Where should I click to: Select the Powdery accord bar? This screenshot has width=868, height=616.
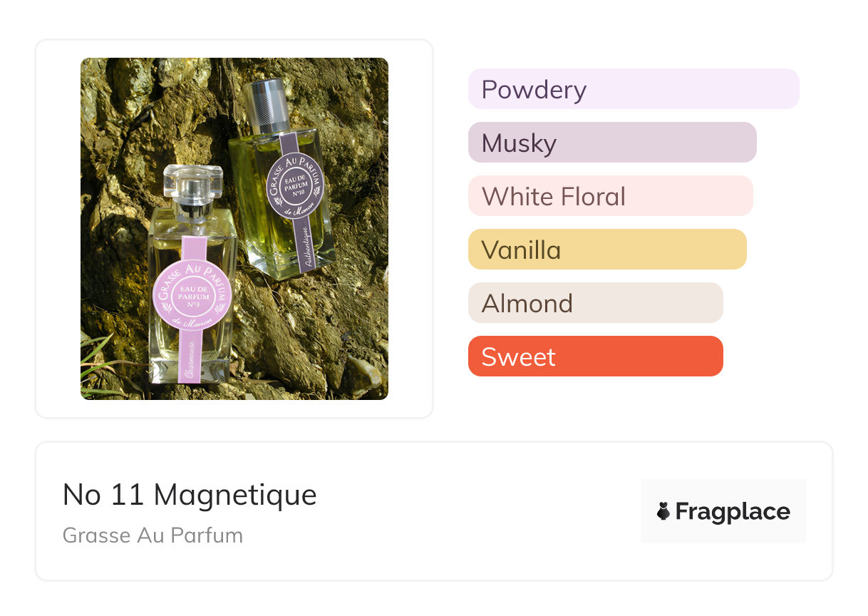(633, 89)
